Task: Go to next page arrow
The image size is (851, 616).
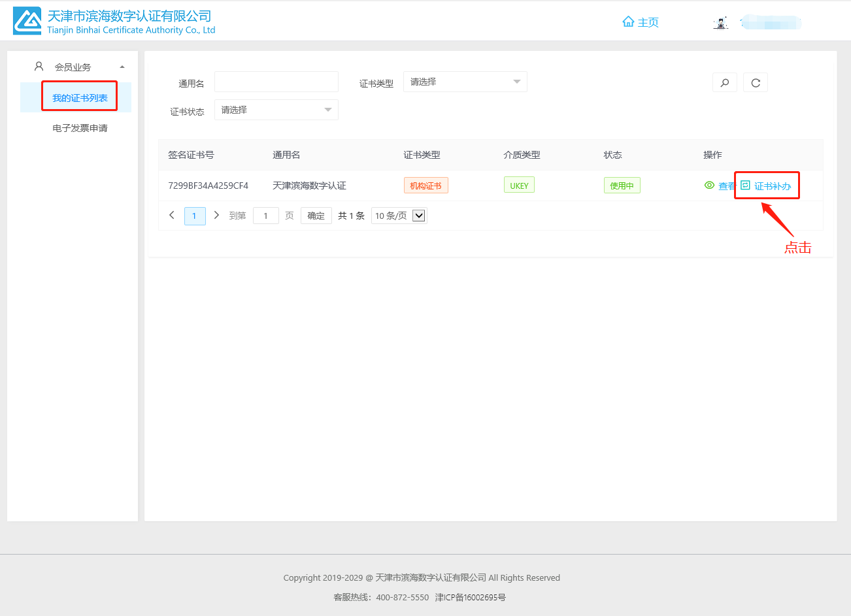Action: pos(216,215)
